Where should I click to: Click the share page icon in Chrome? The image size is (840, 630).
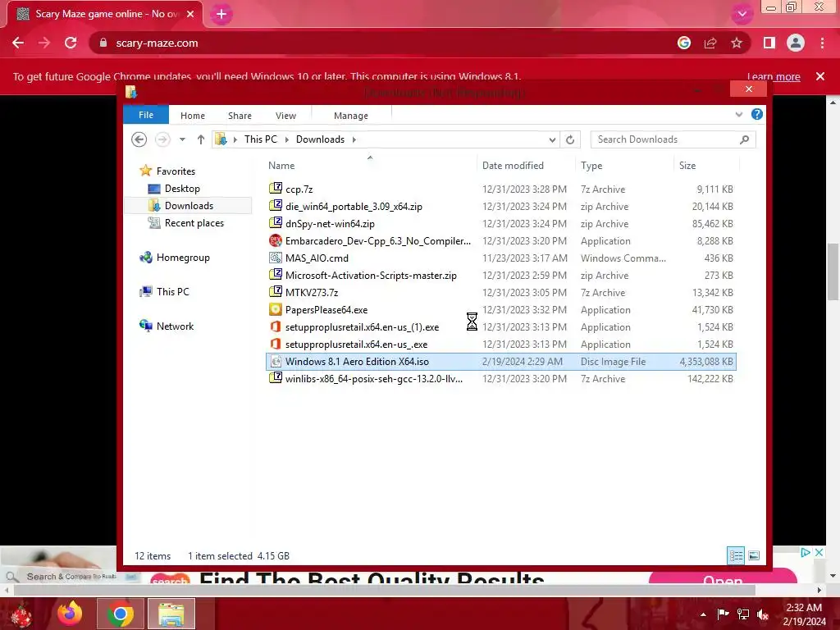pyautogui.click(x=710, y=43)
